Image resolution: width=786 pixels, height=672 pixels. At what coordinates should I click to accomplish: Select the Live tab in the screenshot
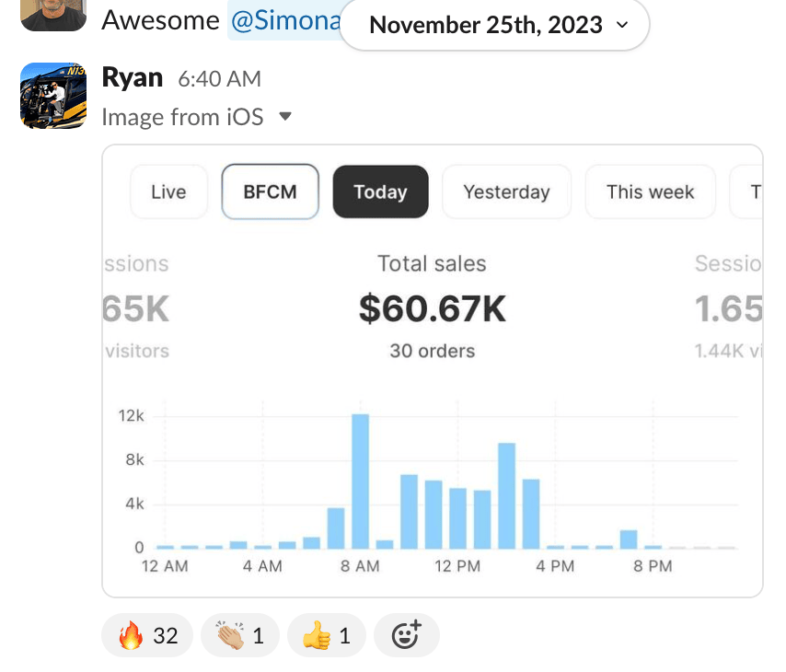[x=168, y=191]
